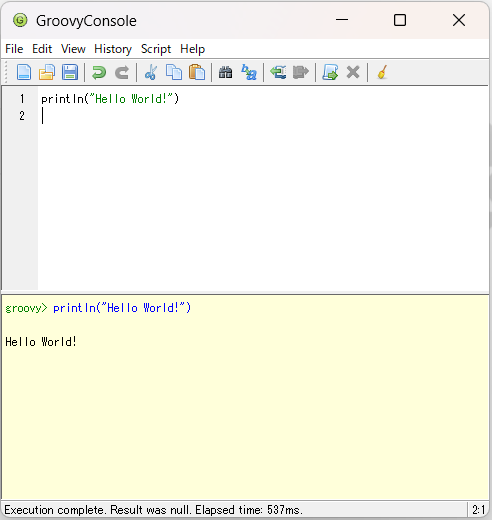Click the Replace text icon
492x520 pixels.
pyautogui.click(x=249, y=72)
